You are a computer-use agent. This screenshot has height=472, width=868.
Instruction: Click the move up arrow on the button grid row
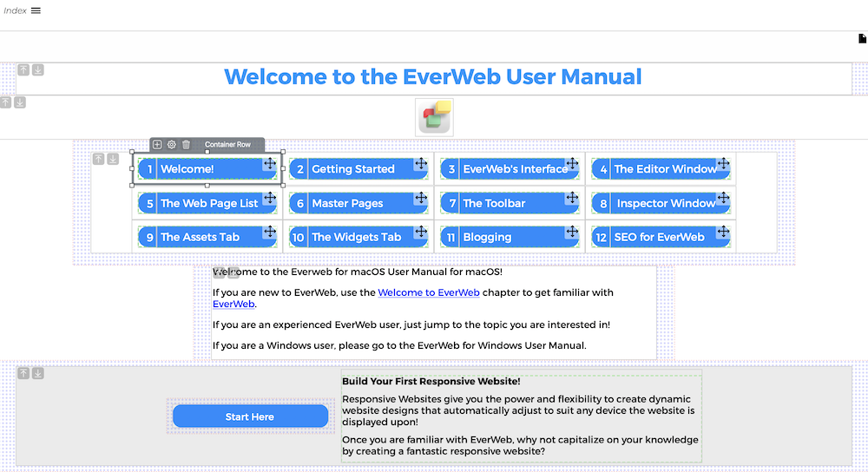click(x=99, y=159)
